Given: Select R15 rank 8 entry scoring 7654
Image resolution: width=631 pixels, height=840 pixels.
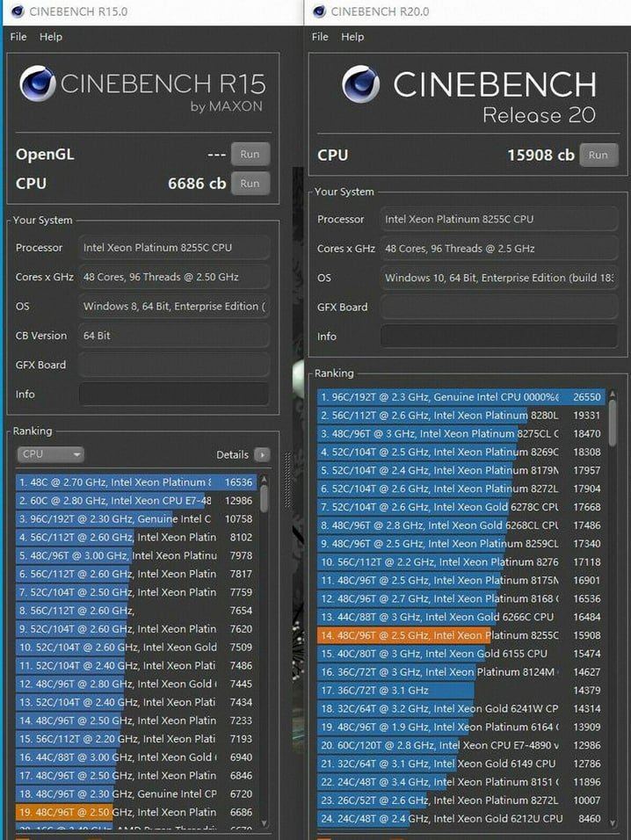Looking at the screenshot, I should point(136,611).
